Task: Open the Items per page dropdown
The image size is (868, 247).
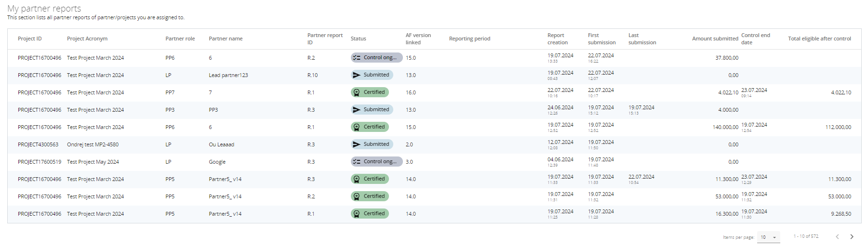Action: (x=768, y=237)
